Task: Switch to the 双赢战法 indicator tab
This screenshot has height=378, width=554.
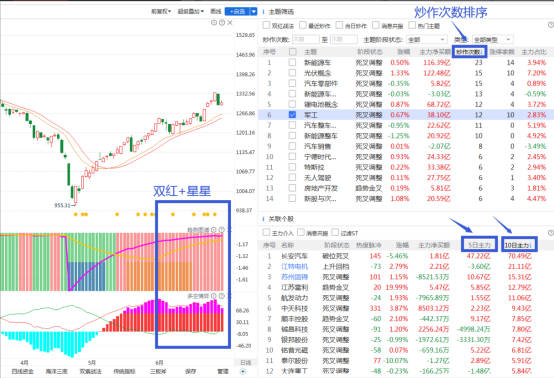Action: (x=90, y=371)
